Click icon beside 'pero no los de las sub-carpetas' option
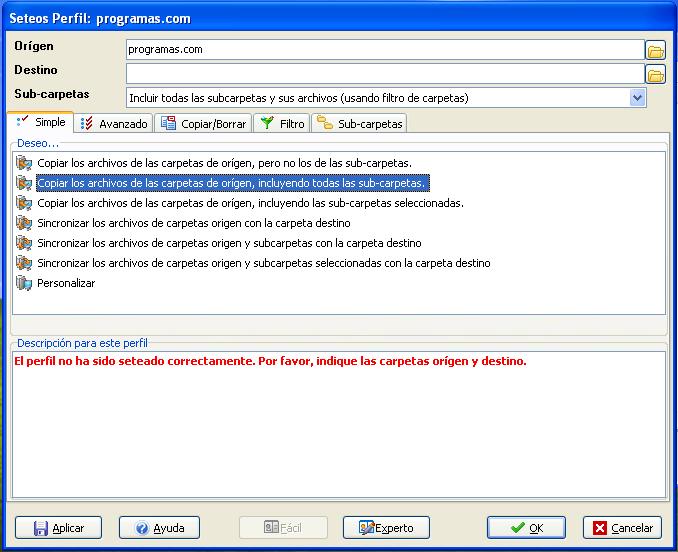This screenshot has width=678, height=552. coord(24,163)
